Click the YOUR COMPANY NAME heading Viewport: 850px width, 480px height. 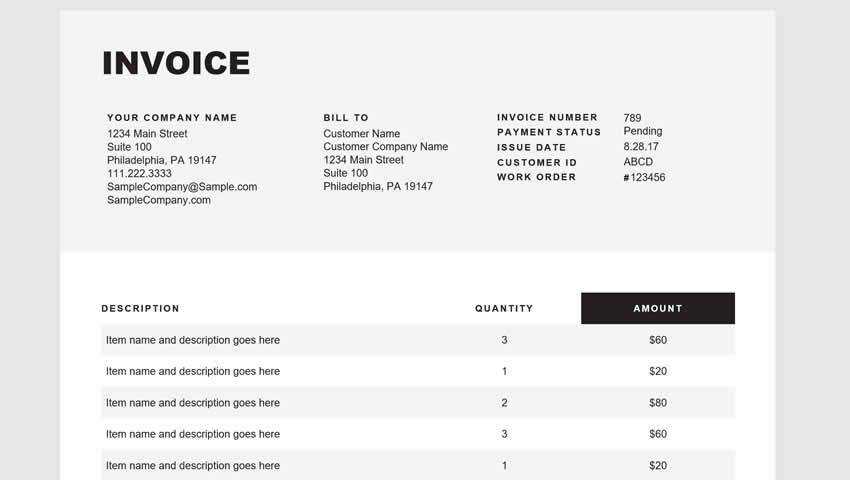(172, 118)
